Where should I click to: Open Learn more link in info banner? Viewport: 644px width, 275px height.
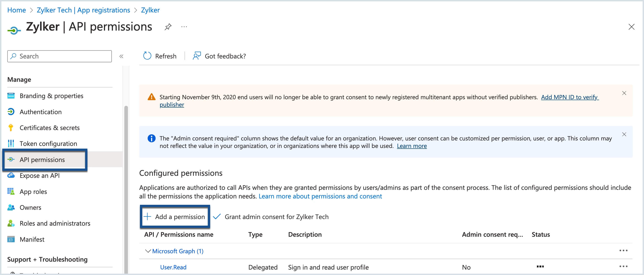(412, 146)
